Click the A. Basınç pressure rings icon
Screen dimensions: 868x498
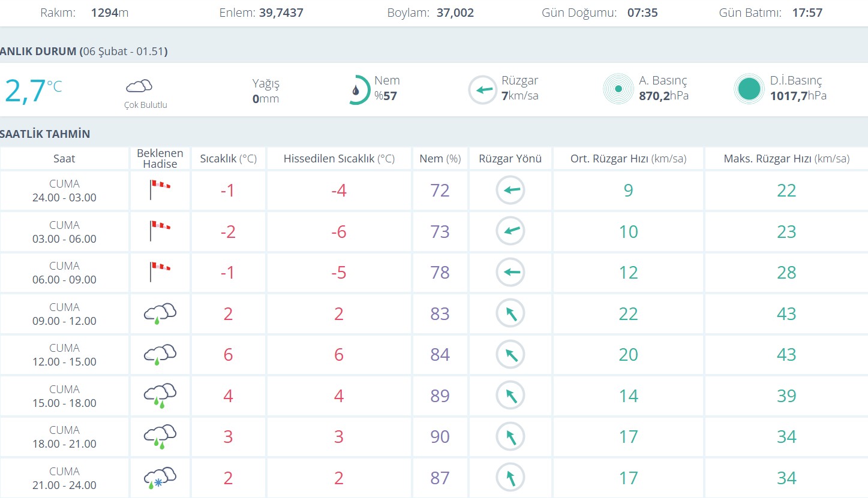pyautogui.click(x=618, y=89)
